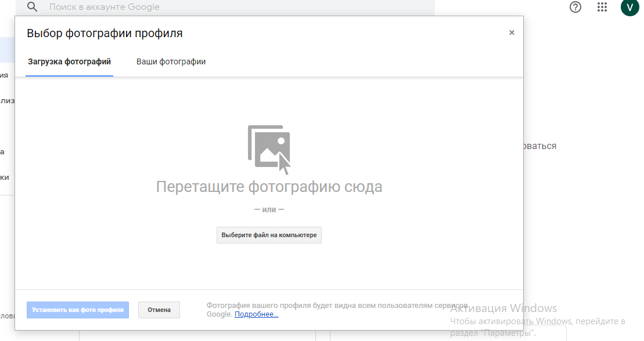Follow the Подробнее… link
The image size is (644, 341).
256,314
